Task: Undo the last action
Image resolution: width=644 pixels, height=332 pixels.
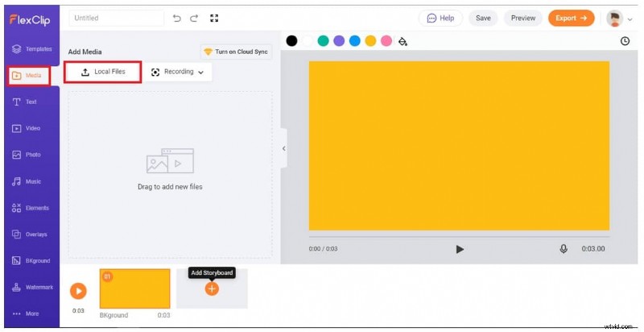Action: (x=177, y=18)
